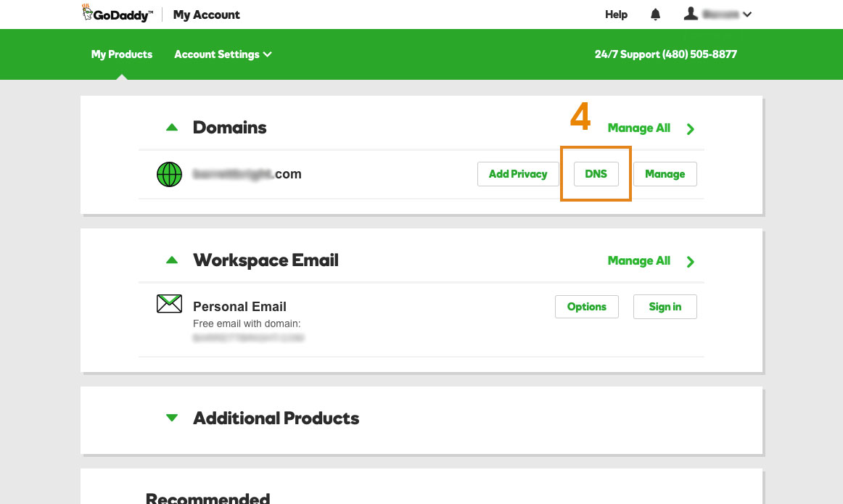Click Manage All link for Domains
Screen dimensions: 843x504
point(638,128)
